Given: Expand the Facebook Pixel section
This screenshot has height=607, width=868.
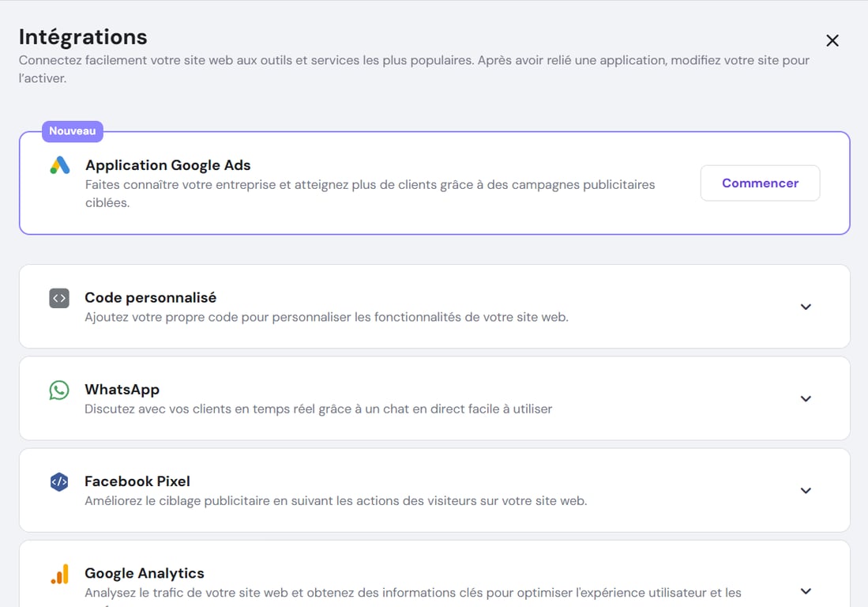Looking at the screenshot, I should [806, 490].
